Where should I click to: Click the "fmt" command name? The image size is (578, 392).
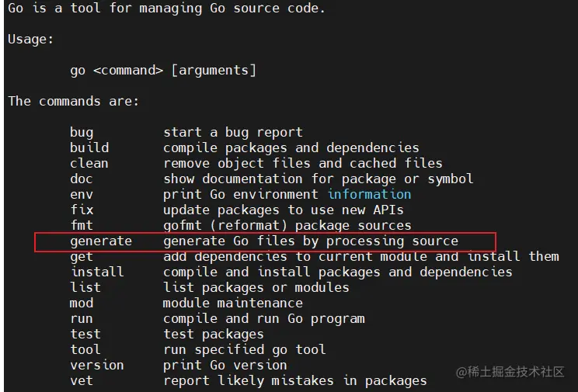(x=82, y=225)
